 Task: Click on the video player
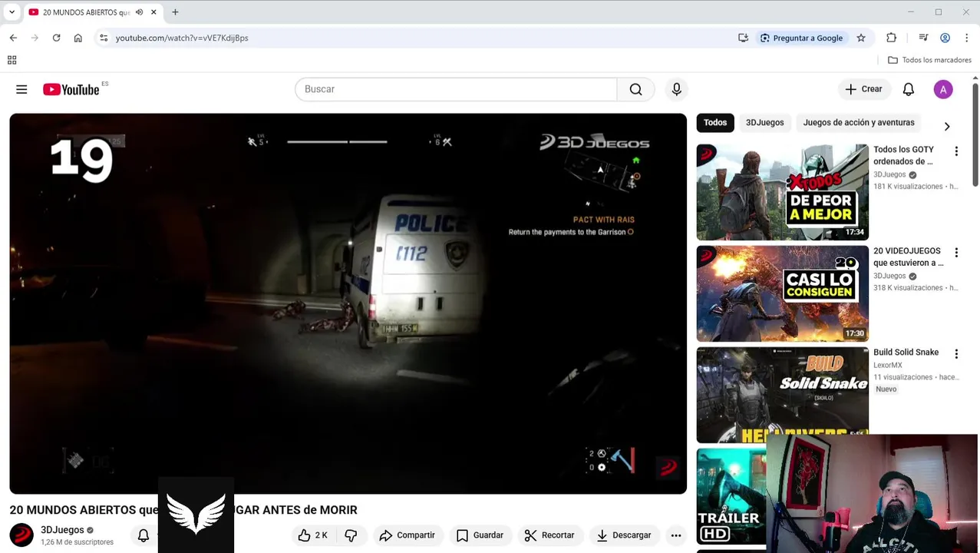coord(348,303)
